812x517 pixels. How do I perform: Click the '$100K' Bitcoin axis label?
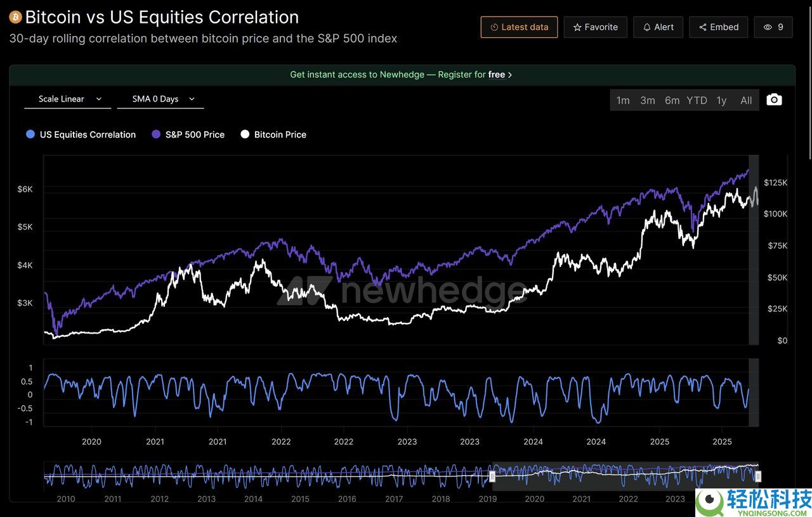click(x=775, y=214)
